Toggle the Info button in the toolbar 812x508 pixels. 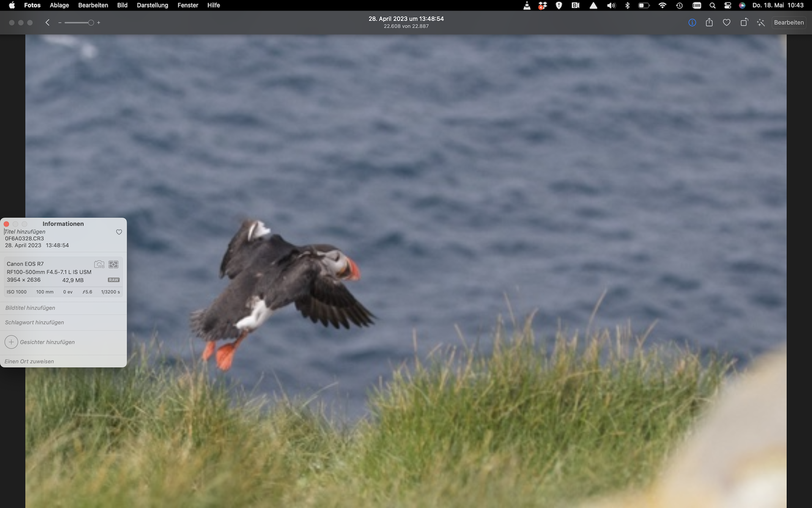click(x=692, y=22)
